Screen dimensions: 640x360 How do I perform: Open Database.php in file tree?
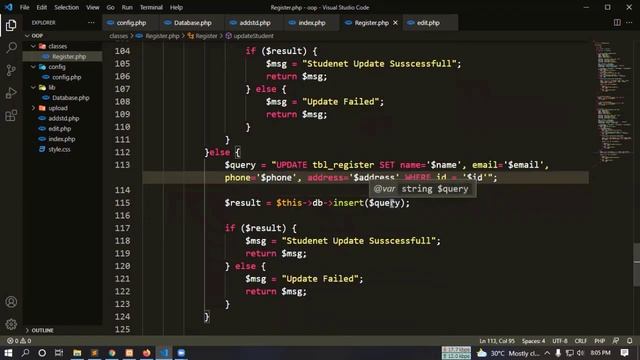pyautogui.click(x=62, y=98)
